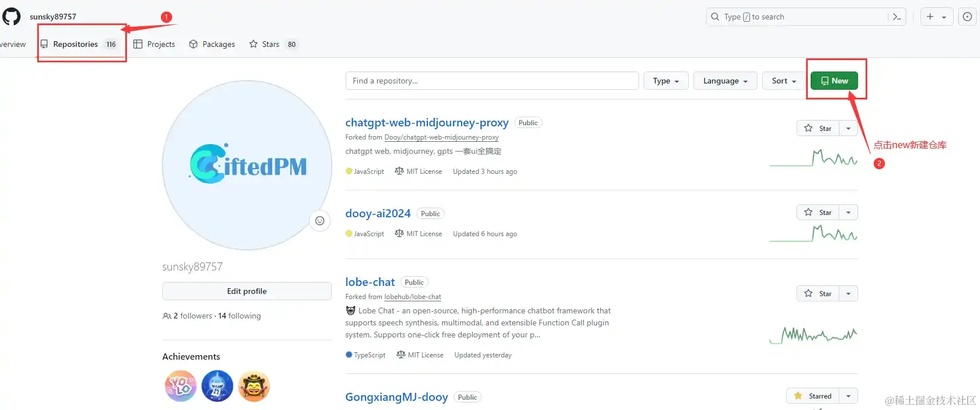Expand the create-new caret next to plus
This screenshot has height=410, width=980.
(x=944, y=17)
